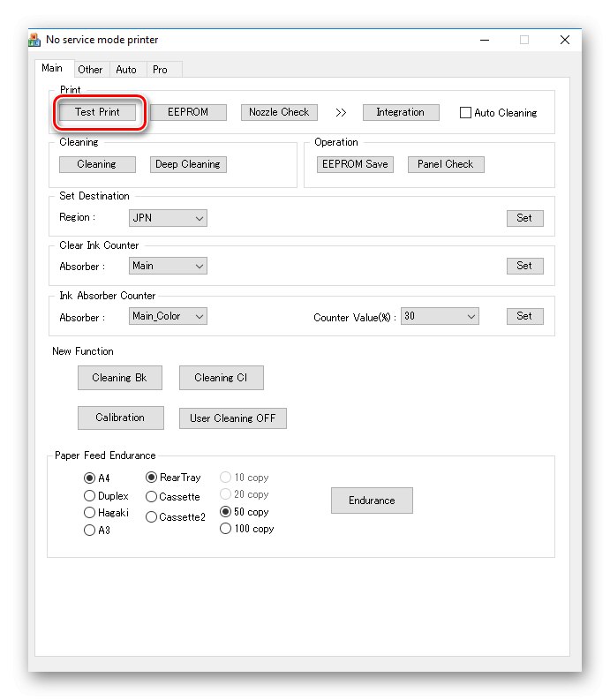Viewport: 610px width, 700px height.
Task: Click the EEPROM print button
Action: (188, 112)
